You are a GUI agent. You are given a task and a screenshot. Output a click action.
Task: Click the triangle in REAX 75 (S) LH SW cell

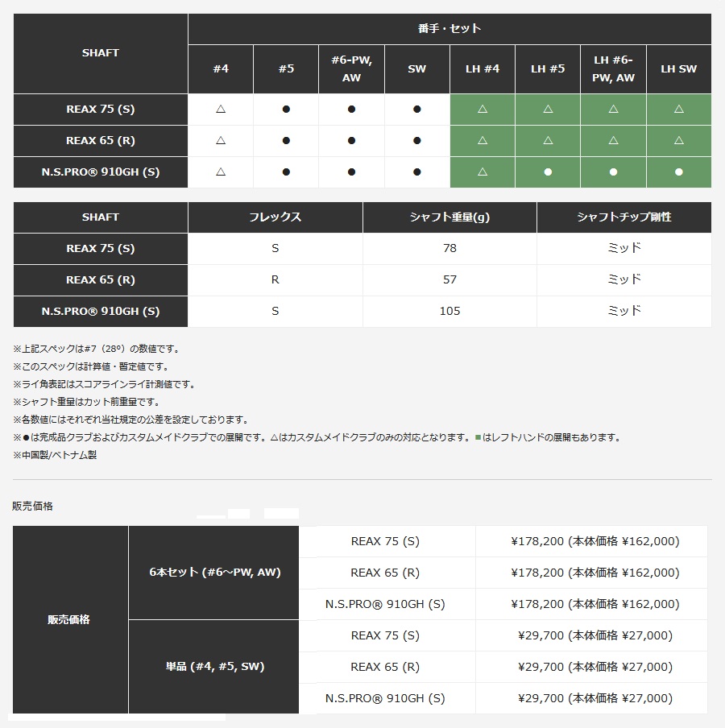[679, 109]
